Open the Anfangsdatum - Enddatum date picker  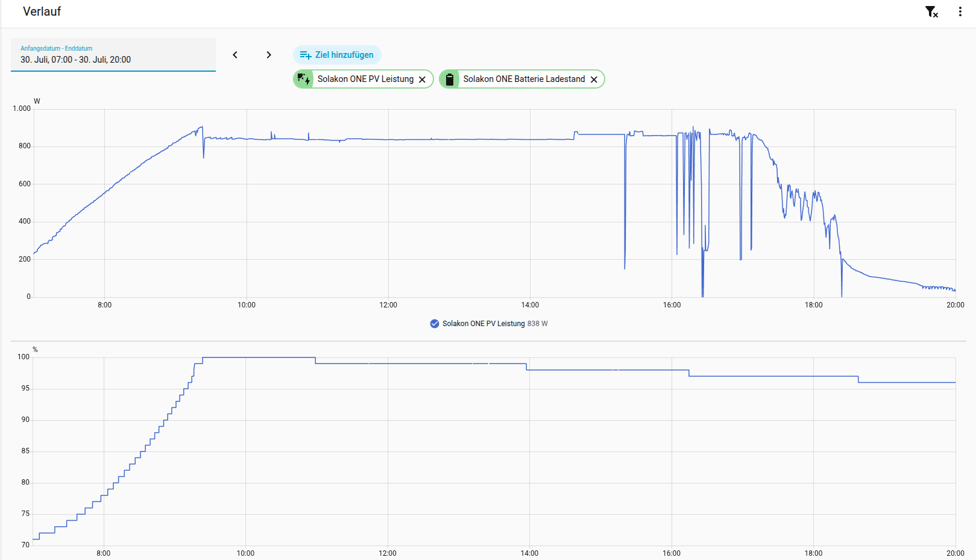pyautogui.click(x=113, y=55)
